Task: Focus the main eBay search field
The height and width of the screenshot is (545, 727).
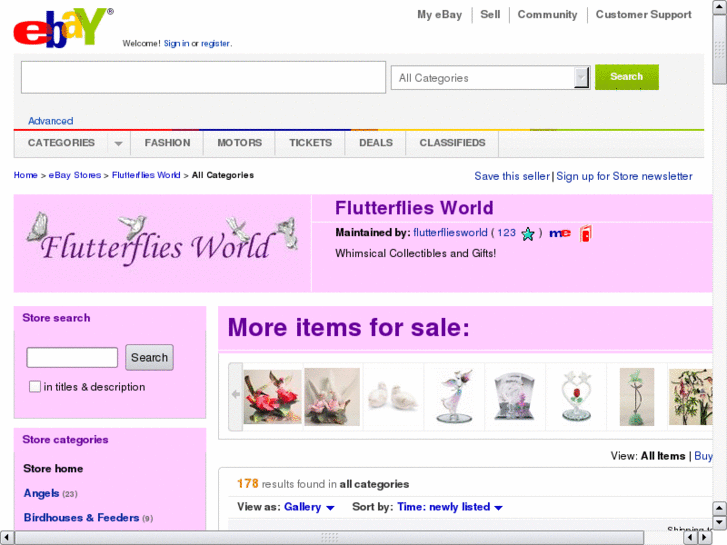Action: [x=204, y=77]
